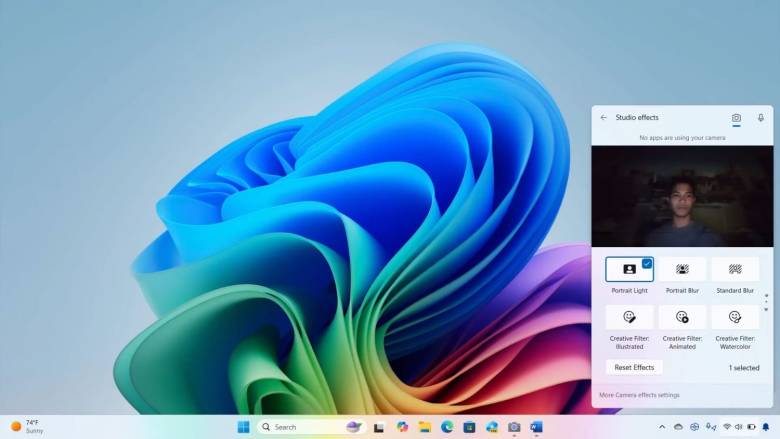This screenshot has height=439, width=780.
Task: Open the notifications bell icon
Action: click(766, 427)
